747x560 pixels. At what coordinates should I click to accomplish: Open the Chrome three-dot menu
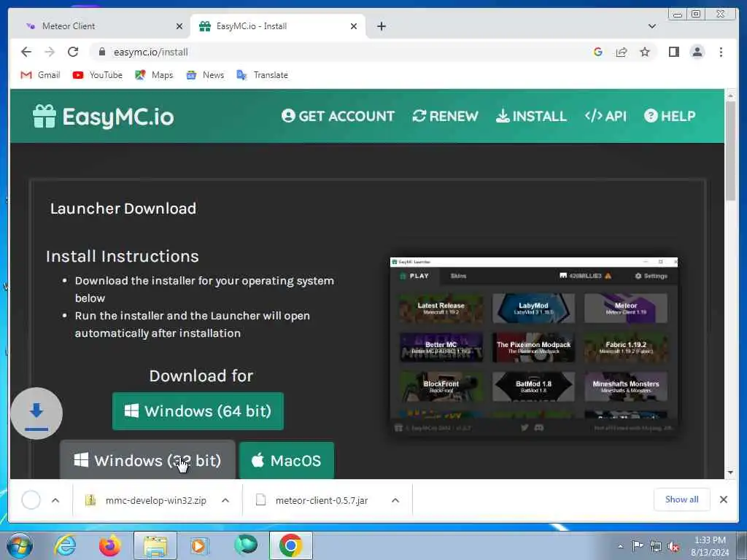(x=721, y=52)
